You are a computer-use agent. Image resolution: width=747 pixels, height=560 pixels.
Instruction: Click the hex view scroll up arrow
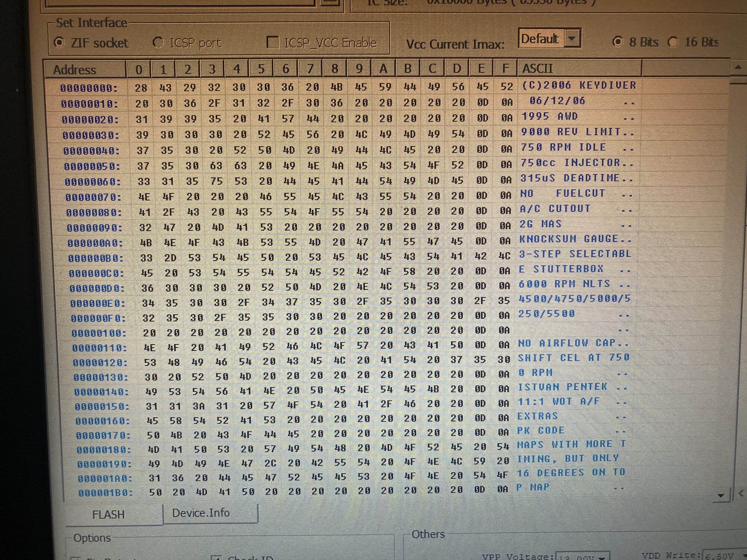[x=738, y=68]
